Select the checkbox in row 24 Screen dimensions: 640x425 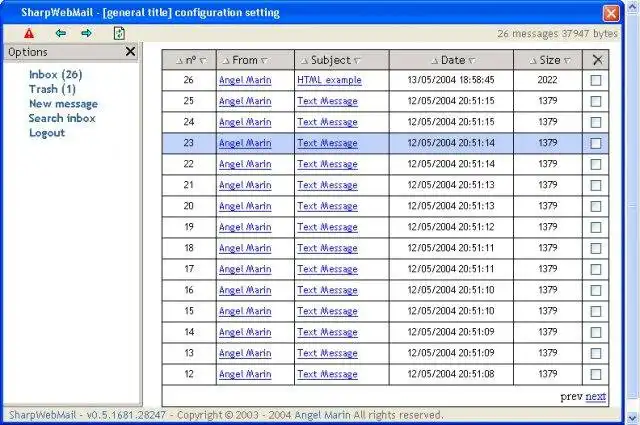tap(596, 122)
